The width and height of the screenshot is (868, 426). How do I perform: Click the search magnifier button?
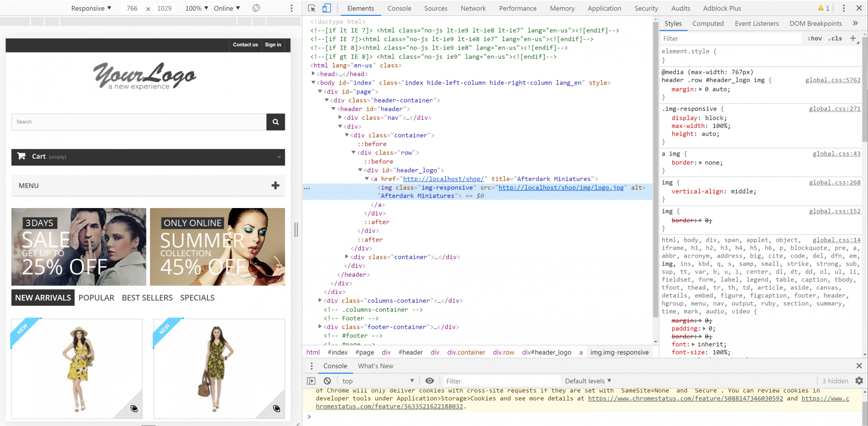pyautogui.click(x=275, y=122)
